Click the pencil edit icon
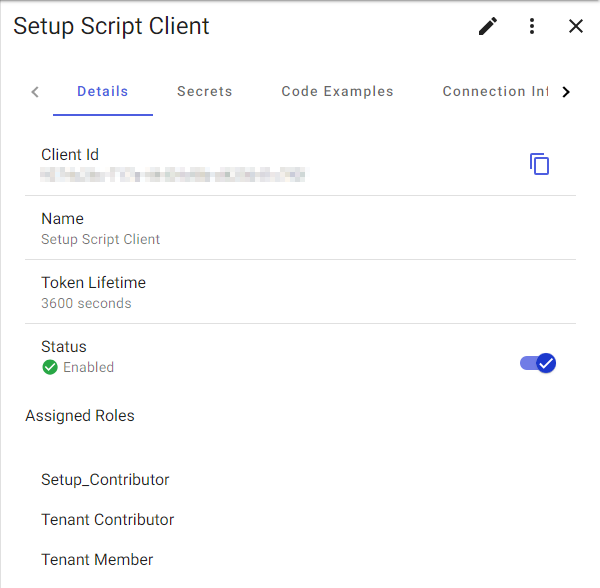The image size is (600, 588). pyautogui.click(x=488, y=26)
